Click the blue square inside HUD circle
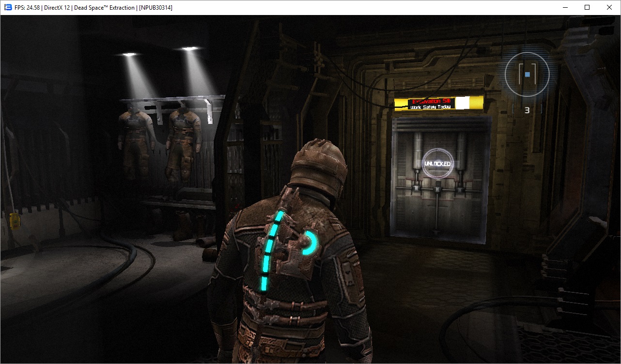Screen dimensions: 621x364 [x=527, y=74]
